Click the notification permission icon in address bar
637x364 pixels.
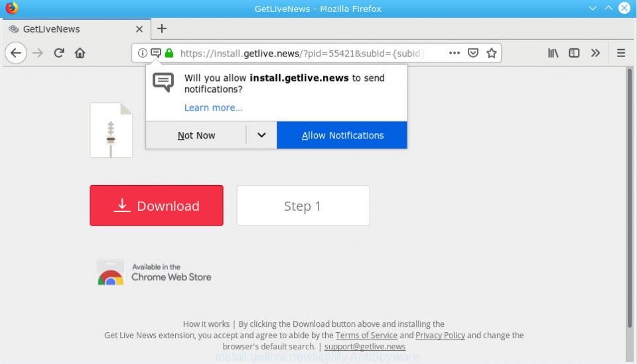(155, 53)
